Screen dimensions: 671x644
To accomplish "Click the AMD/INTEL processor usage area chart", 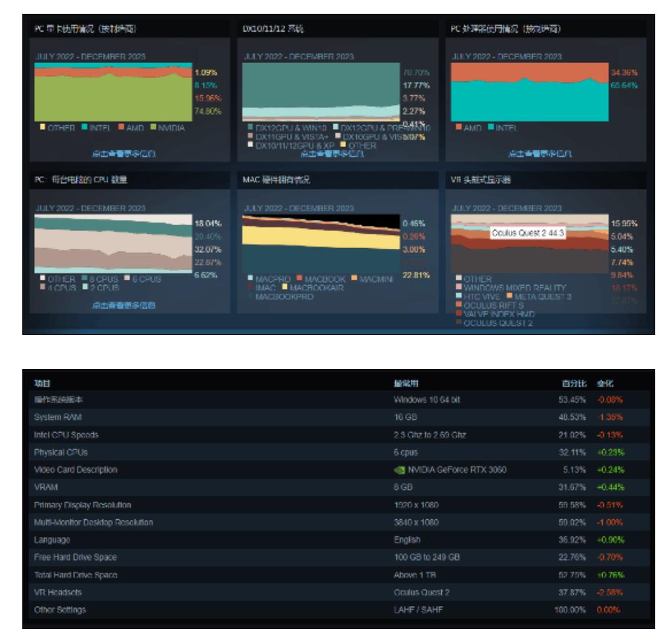I will pyautogui.click(x=530, y=92).
